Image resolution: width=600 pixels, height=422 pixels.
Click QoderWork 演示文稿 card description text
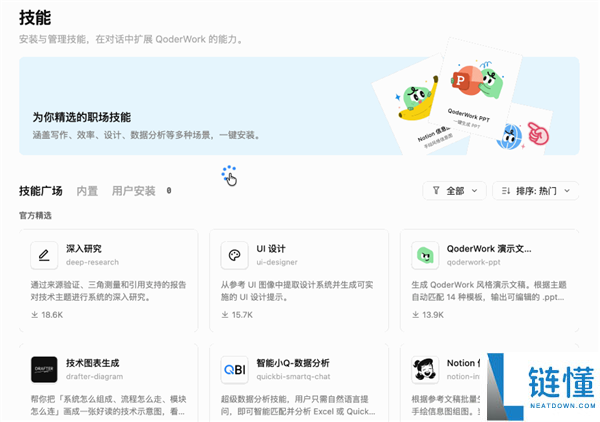click(x=489, y=291)
